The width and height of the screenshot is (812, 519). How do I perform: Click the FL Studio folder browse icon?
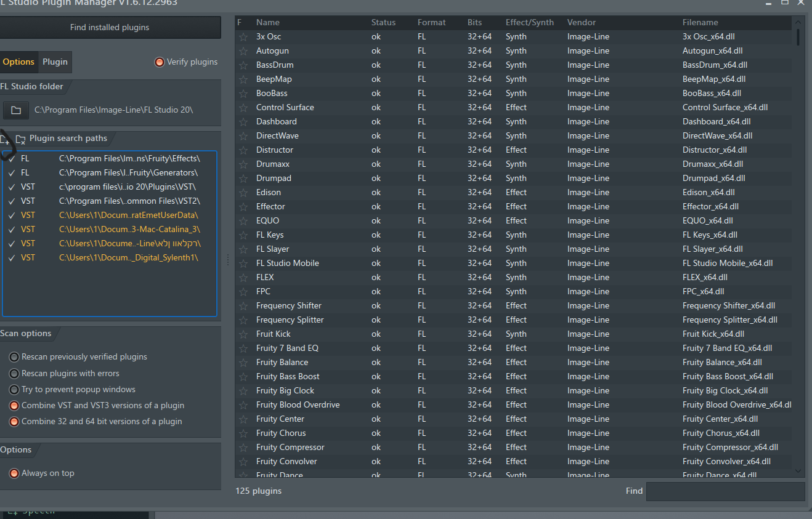[16, 110]
